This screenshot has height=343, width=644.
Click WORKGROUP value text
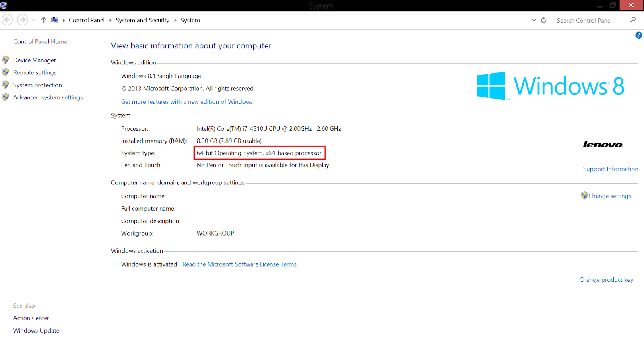[x=215, y=233]
